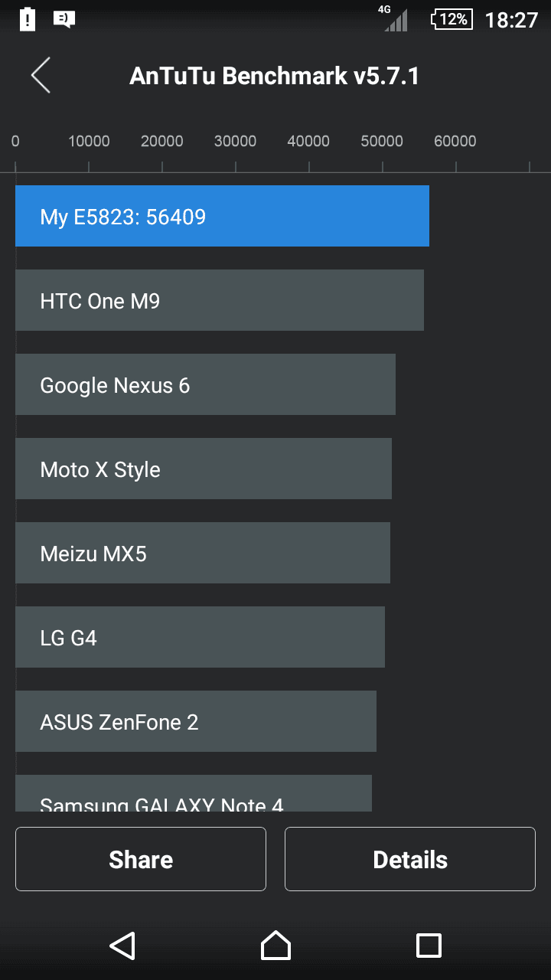Click the Share button
Viewport: 551px width, 980px height.
click(x=141, y=859)
